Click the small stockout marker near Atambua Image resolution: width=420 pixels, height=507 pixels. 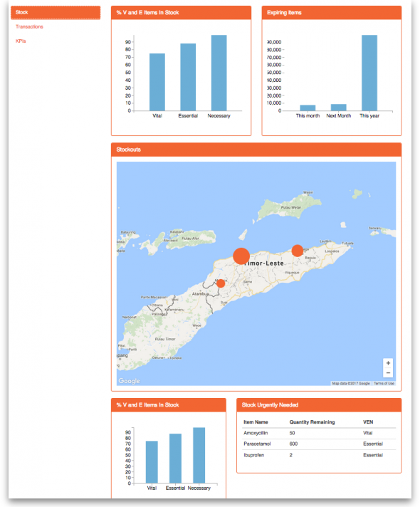tap(221, 283)
